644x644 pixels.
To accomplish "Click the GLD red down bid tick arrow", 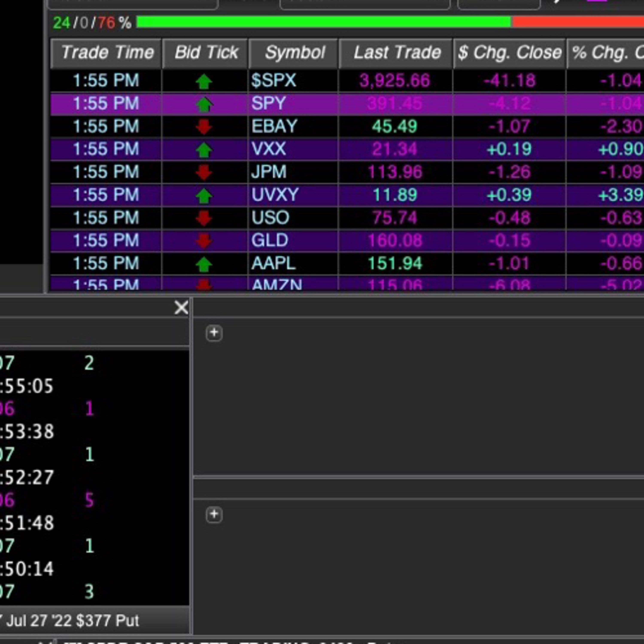I will pyautogui.click(x=204, y=241).
